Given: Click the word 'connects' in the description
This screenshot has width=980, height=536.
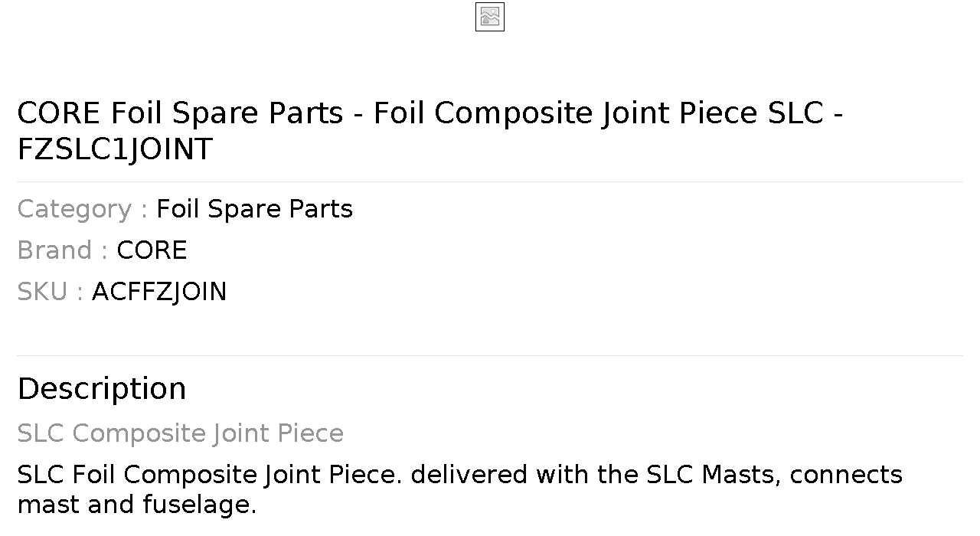Looking at the screenshot, I should tap(846, 475).
